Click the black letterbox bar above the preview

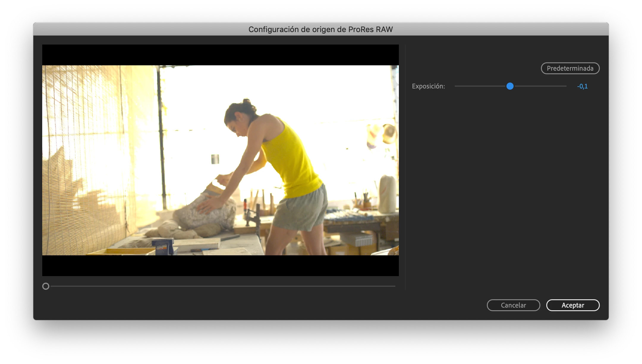(220, 55)
